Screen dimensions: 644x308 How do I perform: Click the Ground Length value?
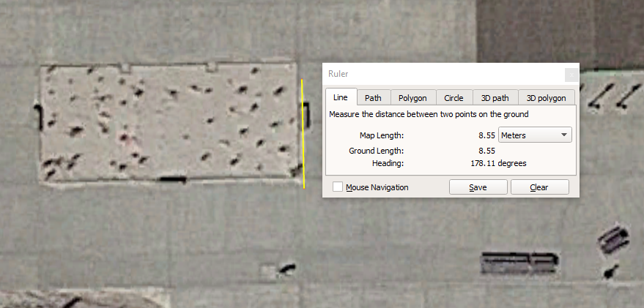point(486,151)
